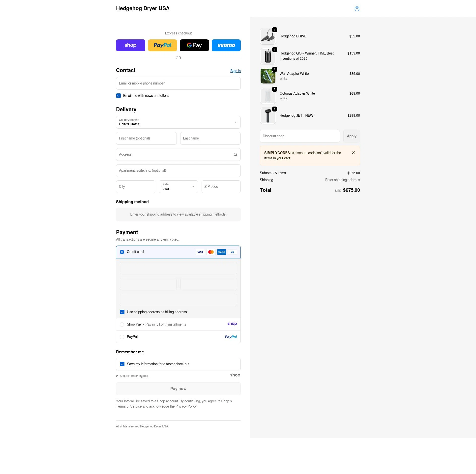Click the Apply discount code button
The image size is (476, 474).
(352, 136)
